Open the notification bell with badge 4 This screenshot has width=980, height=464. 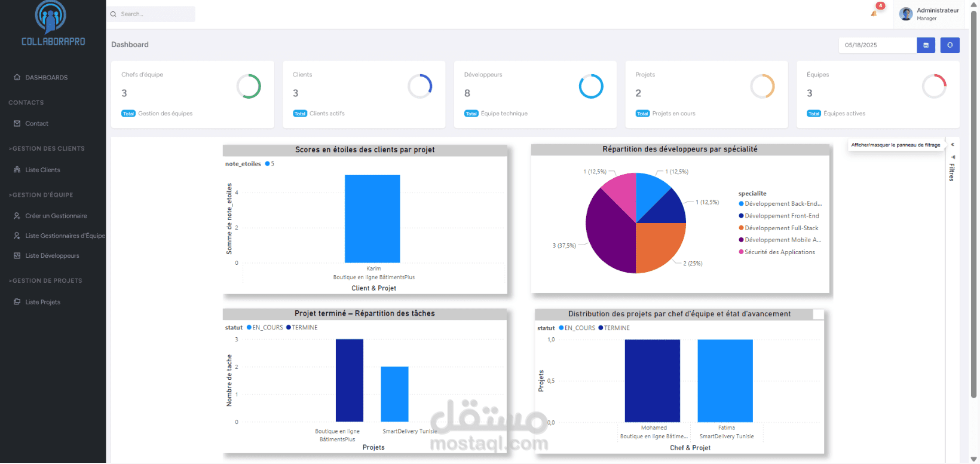click(875, 12)
